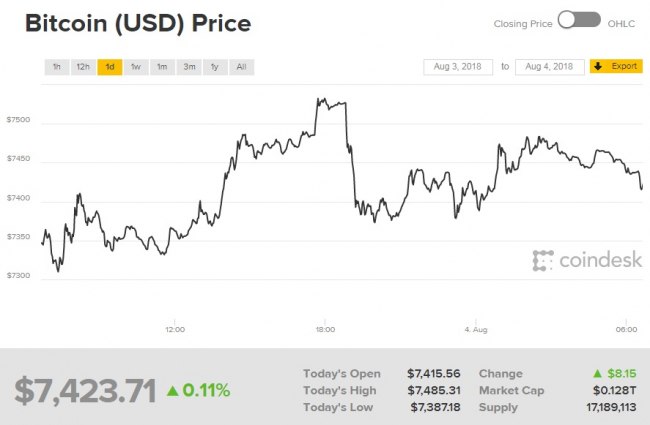
Task: Click the green up arrow beside 0.11%
Action: pos(172,390)
